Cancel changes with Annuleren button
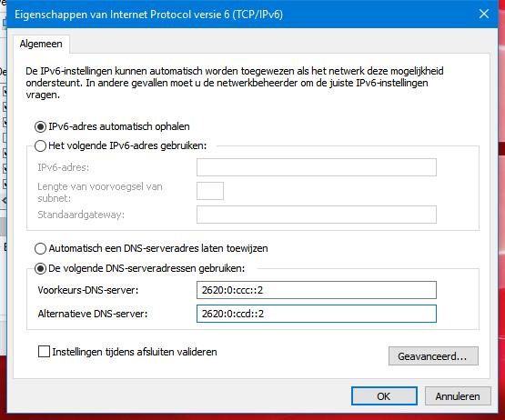Image resolution: width=505 pixels, height=420 pixels. click(458, 395)
